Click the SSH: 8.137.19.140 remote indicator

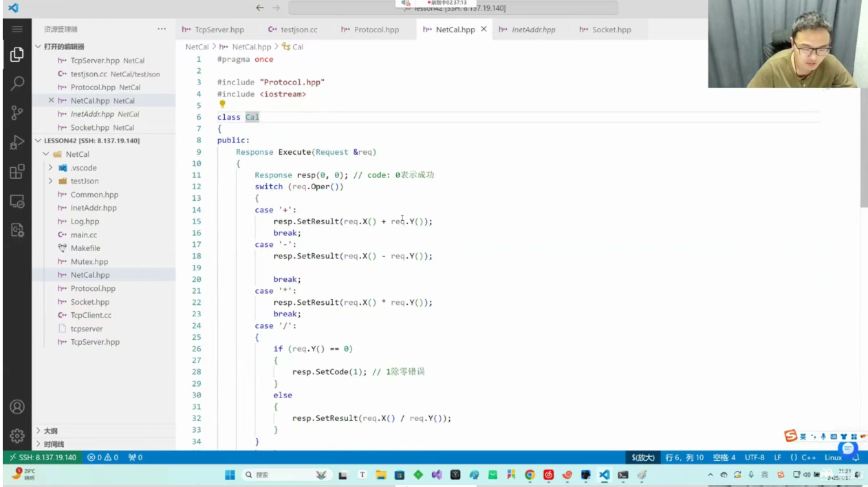pos(43,457)
